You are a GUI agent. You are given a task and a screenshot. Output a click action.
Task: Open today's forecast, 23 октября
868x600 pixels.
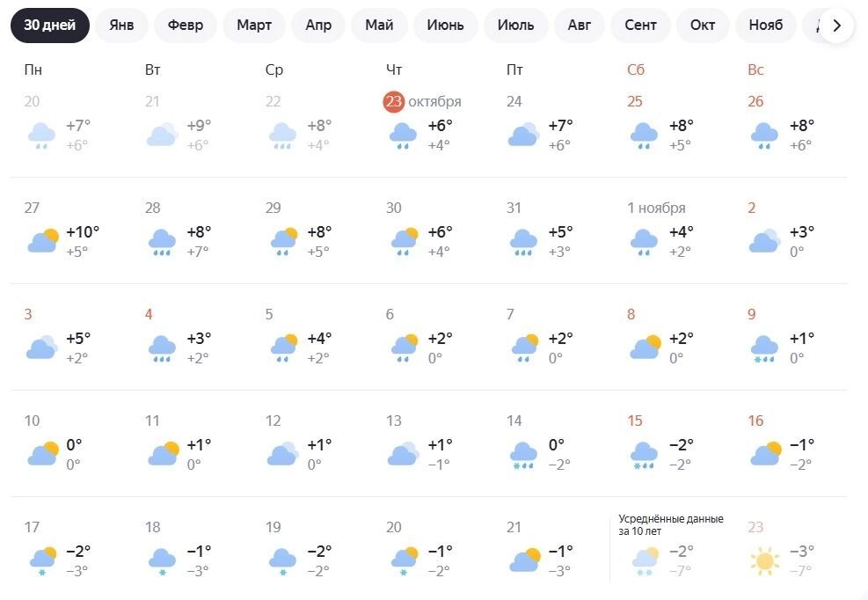pos(422,102)
